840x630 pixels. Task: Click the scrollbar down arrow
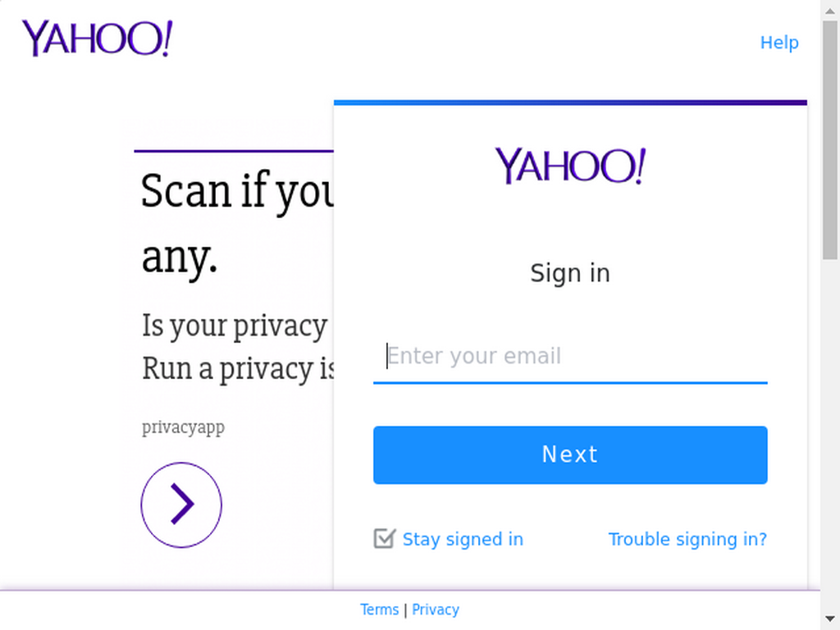[830, 619]
